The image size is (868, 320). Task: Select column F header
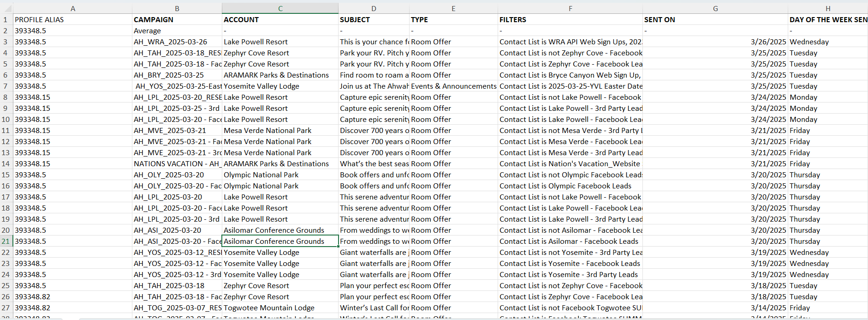tap(570, 8)
